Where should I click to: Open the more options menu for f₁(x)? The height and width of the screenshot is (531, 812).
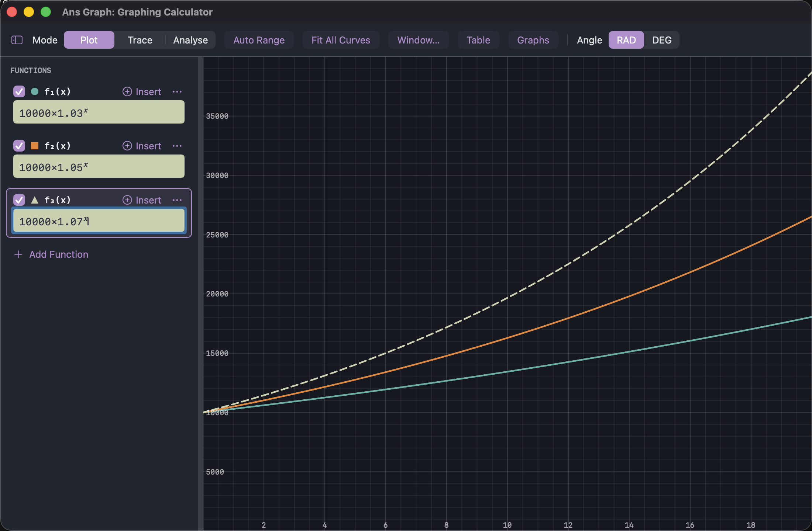point(177,91)
